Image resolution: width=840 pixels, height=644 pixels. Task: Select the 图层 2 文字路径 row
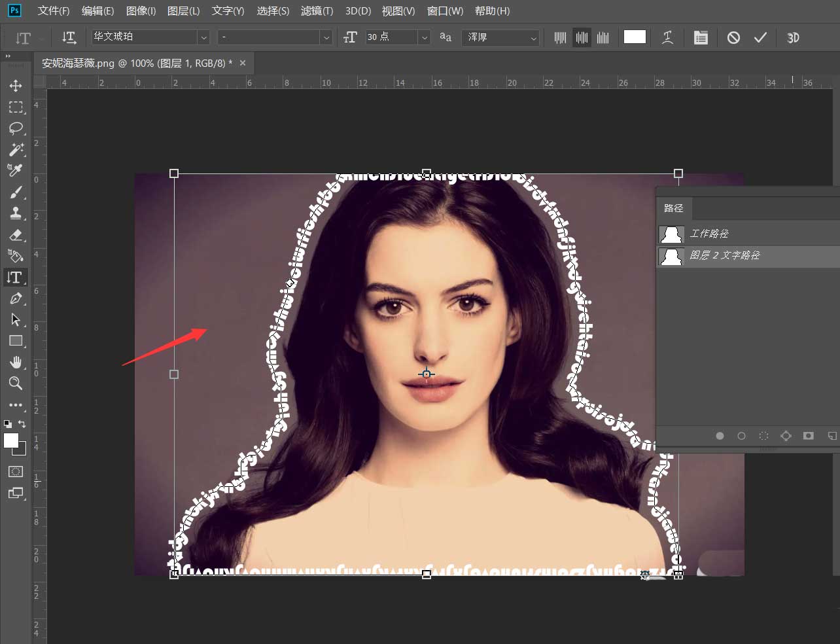[x=748, y=255]
